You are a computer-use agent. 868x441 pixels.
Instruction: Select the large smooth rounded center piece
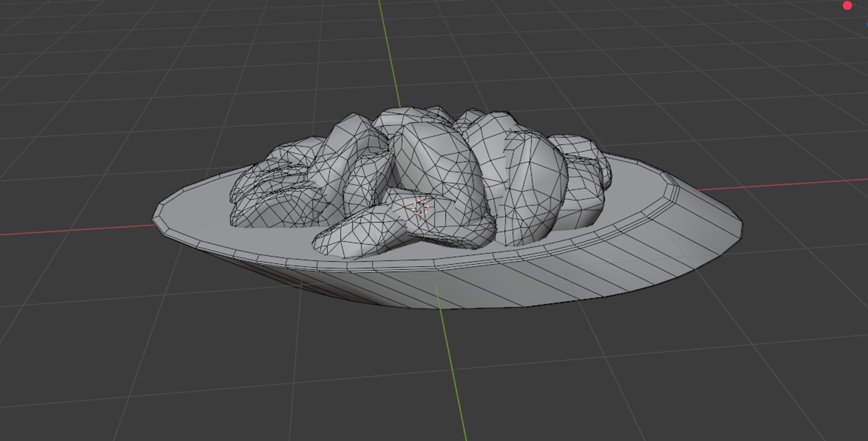coord(434,163)
